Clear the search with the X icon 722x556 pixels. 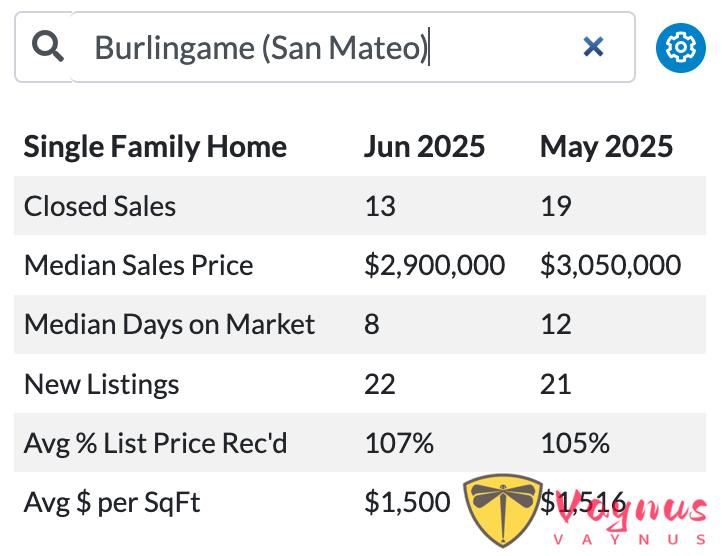coord(593,47)
